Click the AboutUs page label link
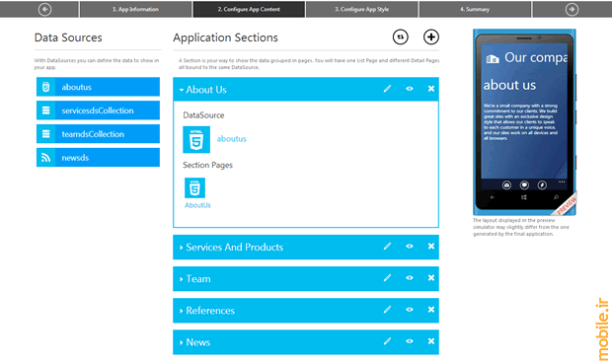The image size is (612, 364). pos(197,205)
